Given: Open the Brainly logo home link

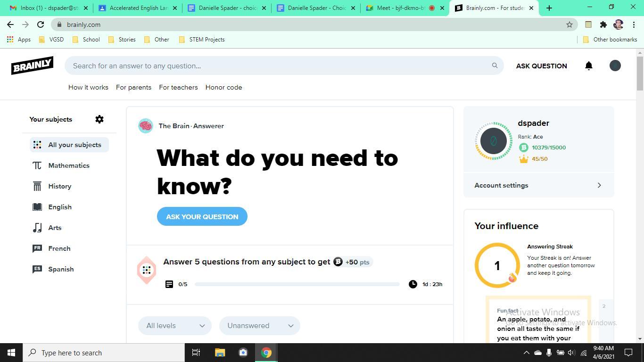Looking at the screenshot, I should 32,66.
